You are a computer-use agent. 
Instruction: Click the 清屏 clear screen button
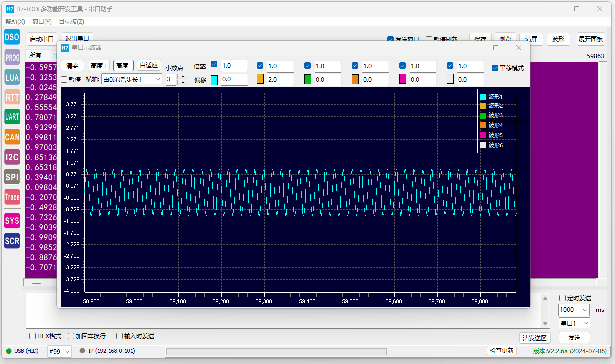pos(532,39)
